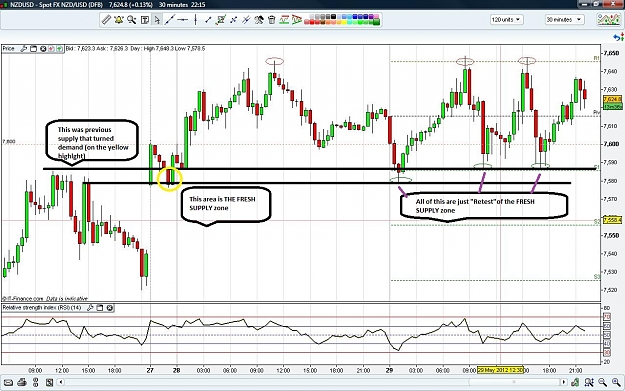
Task: Click the red arrow icon in Price panel
Action: (51, 49)
